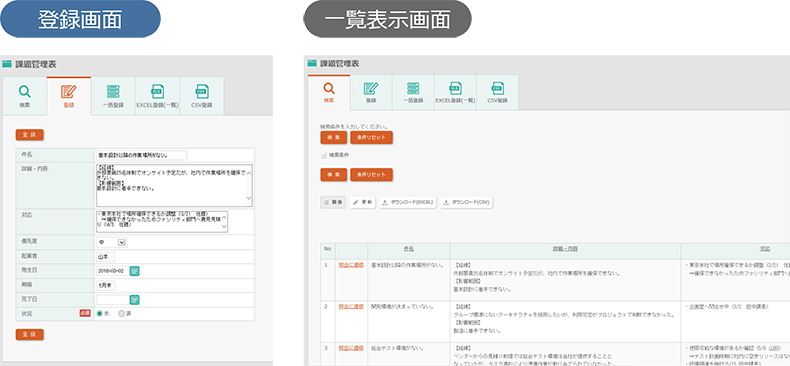The image size is (790, 366).
Task: Click the ダウンロード(CSV) download button
Action: [x=467, y=202]
